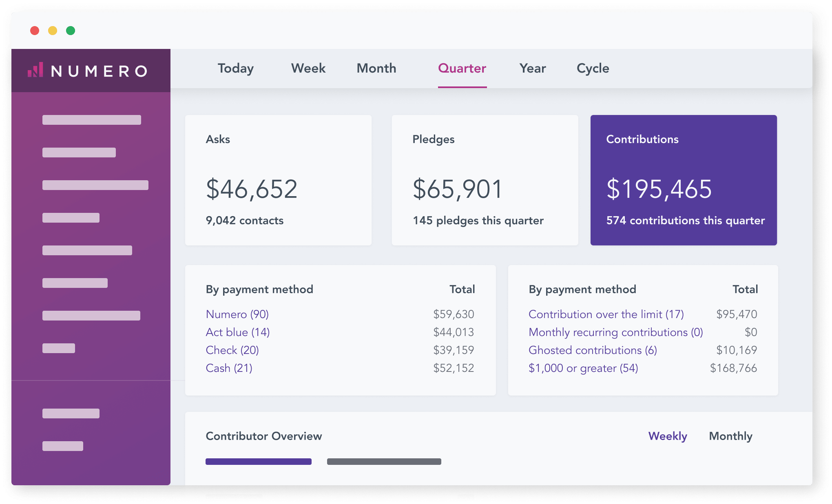Click the Pledges card showing $65,901

(x=485, y=180)
